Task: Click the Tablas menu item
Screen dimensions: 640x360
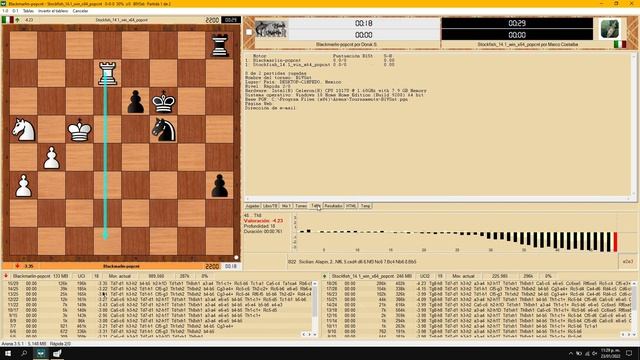Action: tap(28, 11)
